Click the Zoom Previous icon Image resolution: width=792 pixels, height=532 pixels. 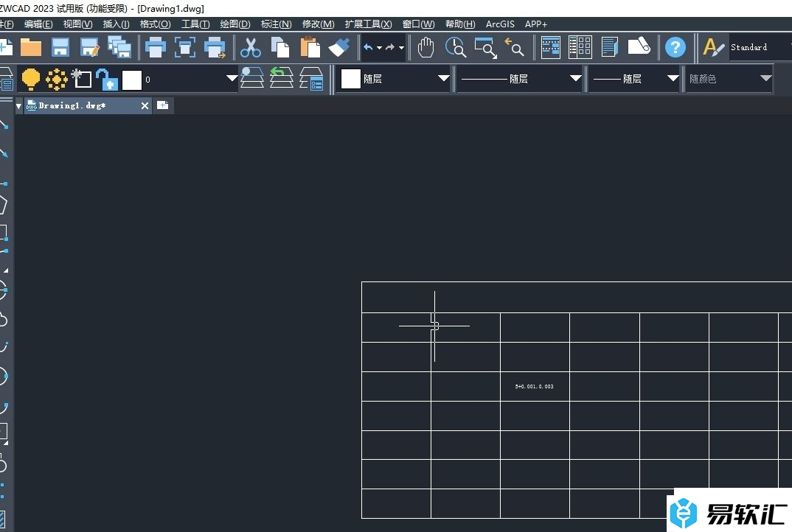pyautogui.click(x=514, y=47)
